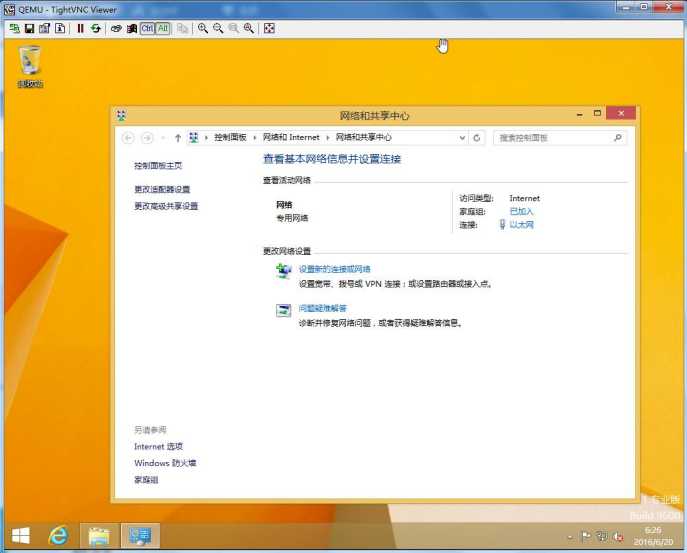
Task: Open Internet 选项 under See also
Action: click(158, 447)
